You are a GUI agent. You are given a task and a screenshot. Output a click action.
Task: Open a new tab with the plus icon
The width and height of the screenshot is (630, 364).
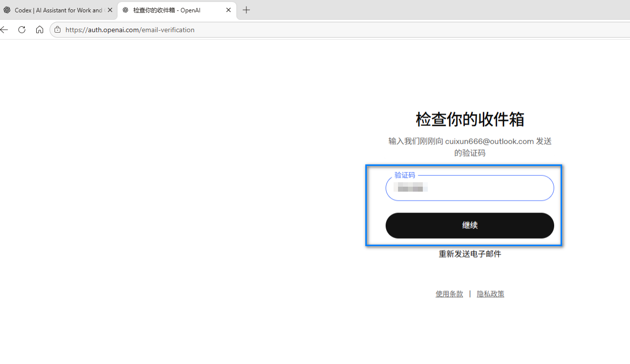(246, 10)
